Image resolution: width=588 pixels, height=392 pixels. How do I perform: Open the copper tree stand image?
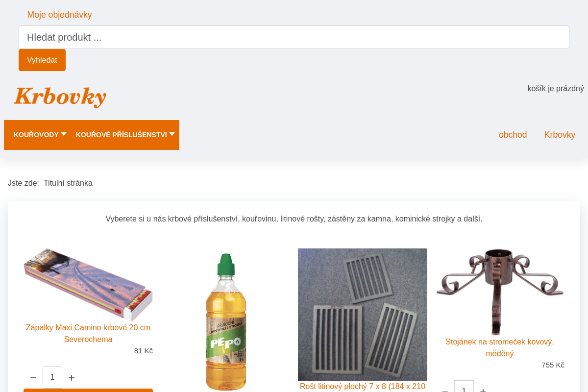point(500,292)
